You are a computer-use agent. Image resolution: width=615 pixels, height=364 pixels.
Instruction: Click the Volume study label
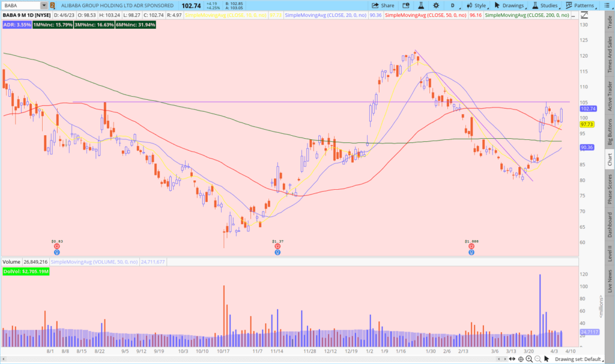(11, 262)
